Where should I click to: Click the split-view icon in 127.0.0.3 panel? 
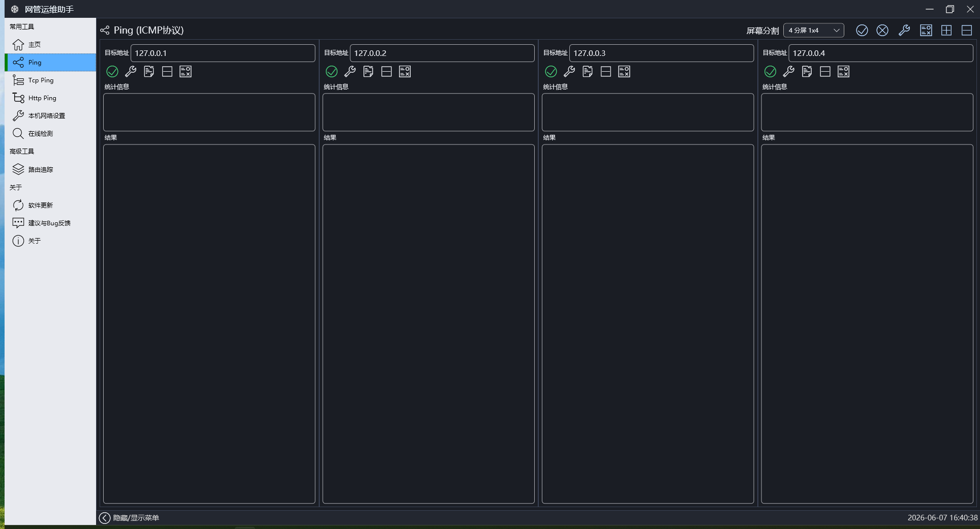(606, 72)
